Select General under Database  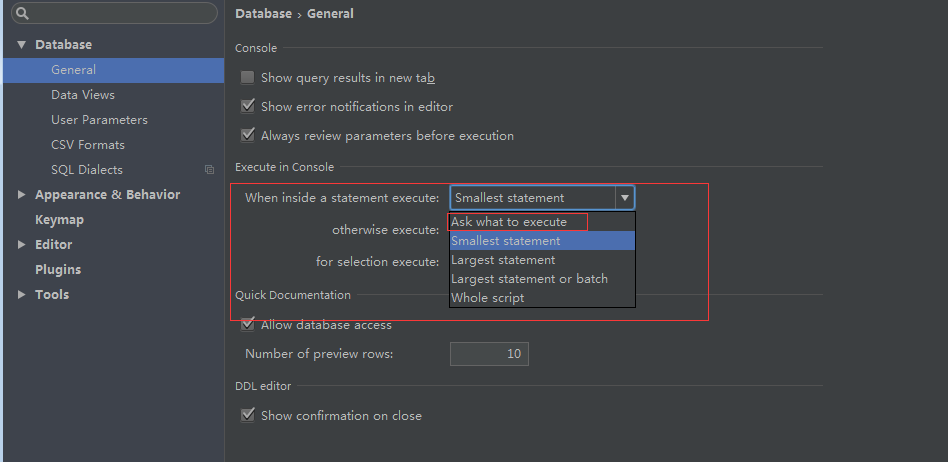[114, 70]
